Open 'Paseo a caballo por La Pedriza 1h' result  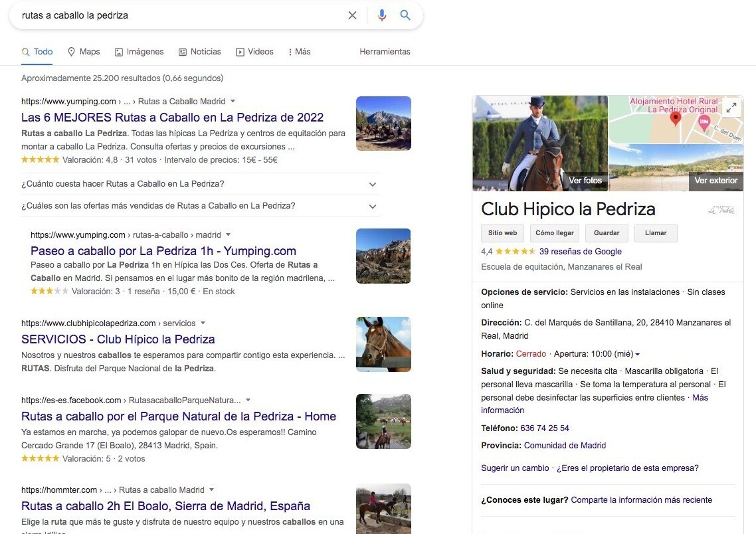tap(163, 250)
